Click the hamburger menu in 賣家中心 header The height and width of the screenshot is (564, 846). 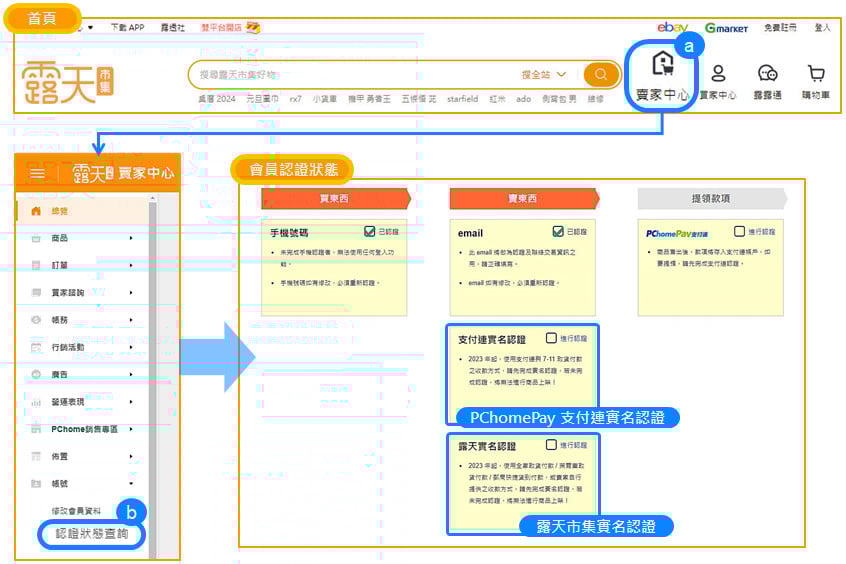click(x=38, y=173)
